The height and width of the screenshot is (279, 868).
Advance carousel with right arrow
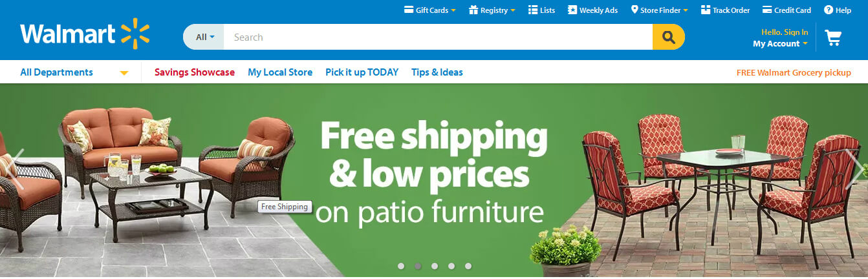(x=854, y=169)
